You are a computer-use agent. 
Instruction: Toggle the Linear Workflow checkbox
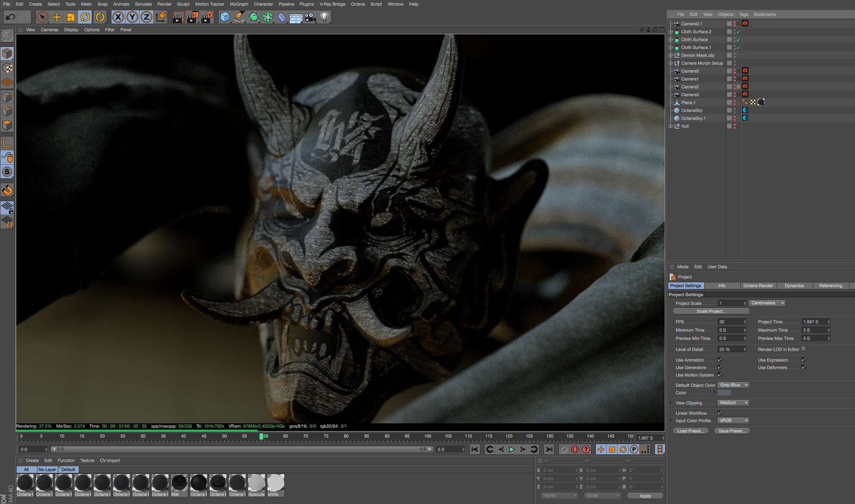point(720,413)
